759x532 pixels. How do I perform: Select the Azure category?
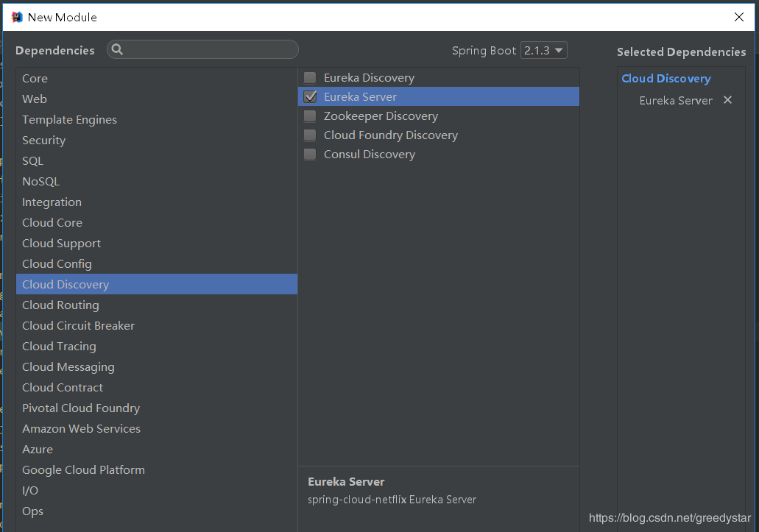tap(157, 450)
